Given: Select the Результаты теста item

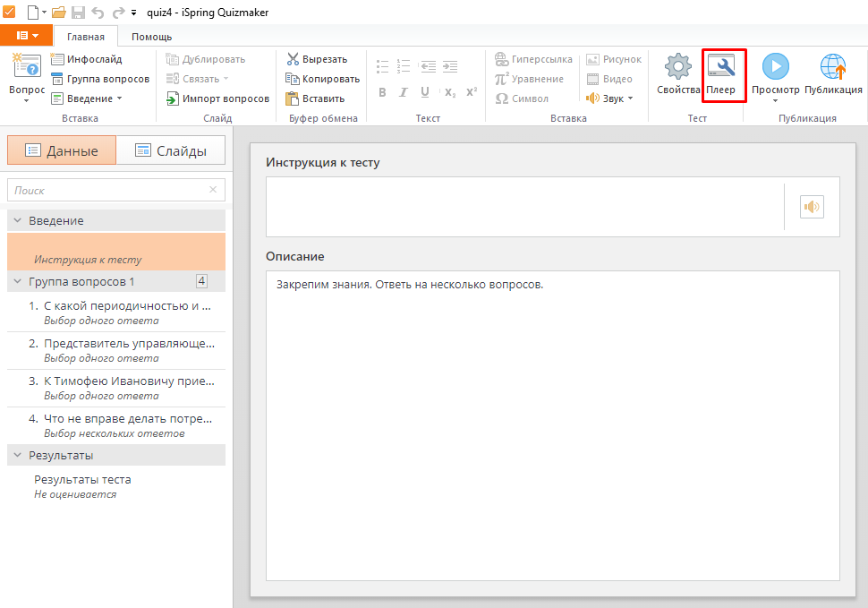Looking at the screenshot, I should [x=116, y=486].
